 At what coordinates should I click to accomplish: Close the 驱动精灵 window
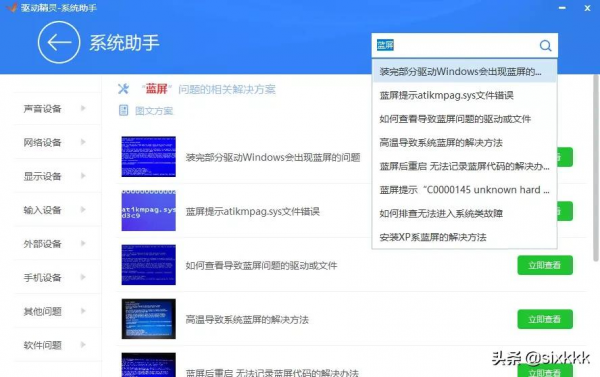pyautogui.click(x=587, y=8)
